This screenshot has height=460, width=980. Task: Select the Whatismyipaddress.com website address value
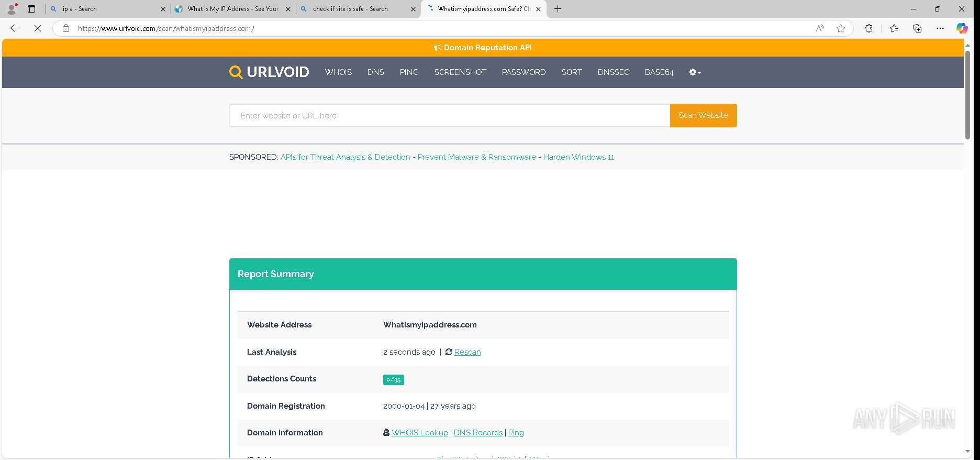pyautogui.click(x=430, y=325)
